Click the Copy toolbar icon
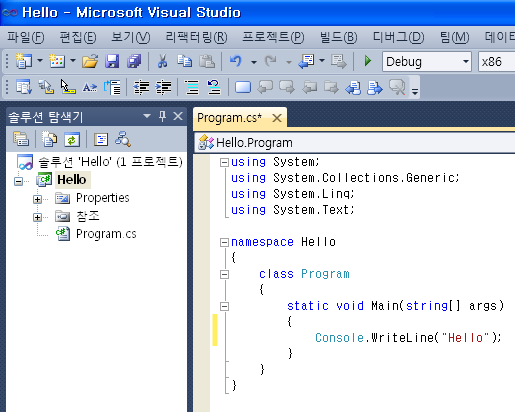Screen dimensions: 515x412 click(184, 61)
